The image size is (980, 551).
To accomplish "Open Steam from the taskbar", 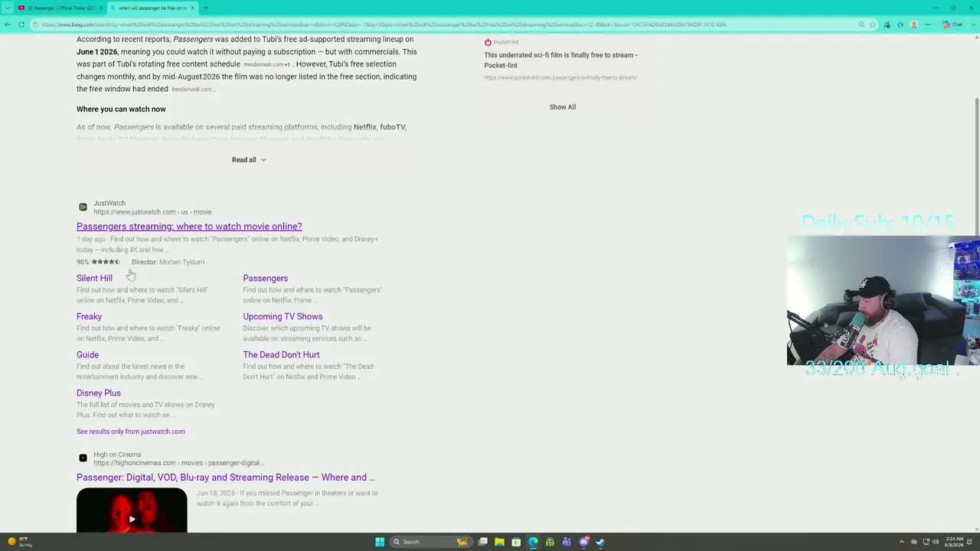I will pyautogui.click(x=600, y=542).
